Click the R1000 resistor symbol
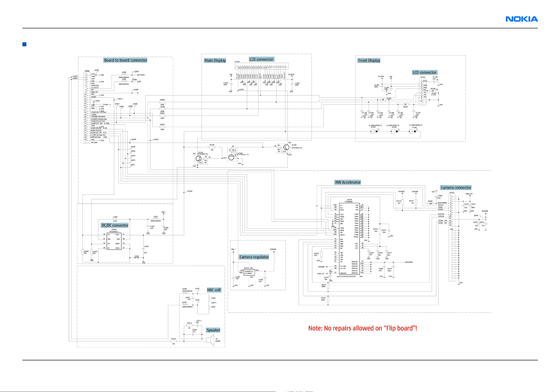 coord(162,102)
